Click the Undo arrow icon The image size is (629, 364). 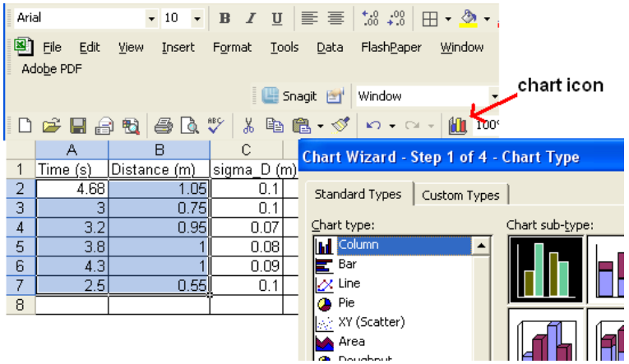(373, 126)
